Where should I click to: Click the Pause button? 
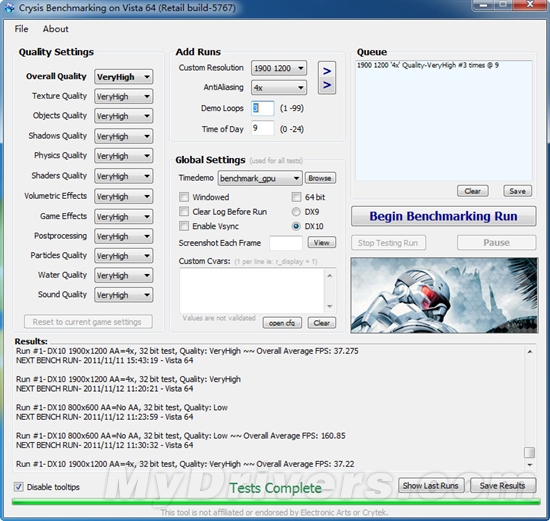coord(496,243)
